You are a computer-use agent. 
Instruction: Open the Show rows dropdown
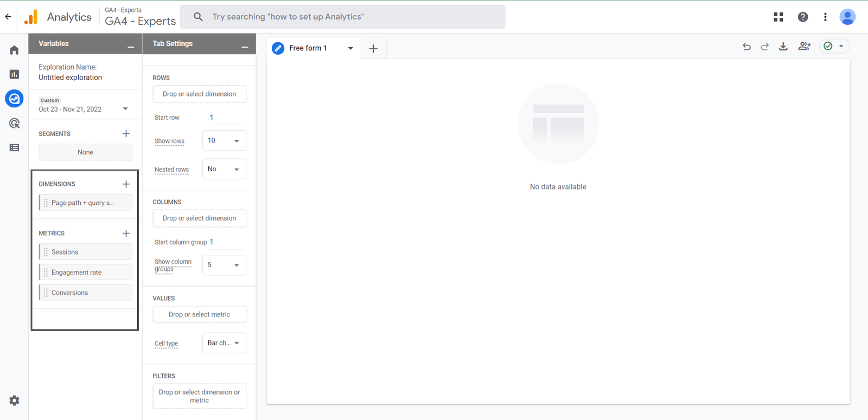(x=224, y=141)
